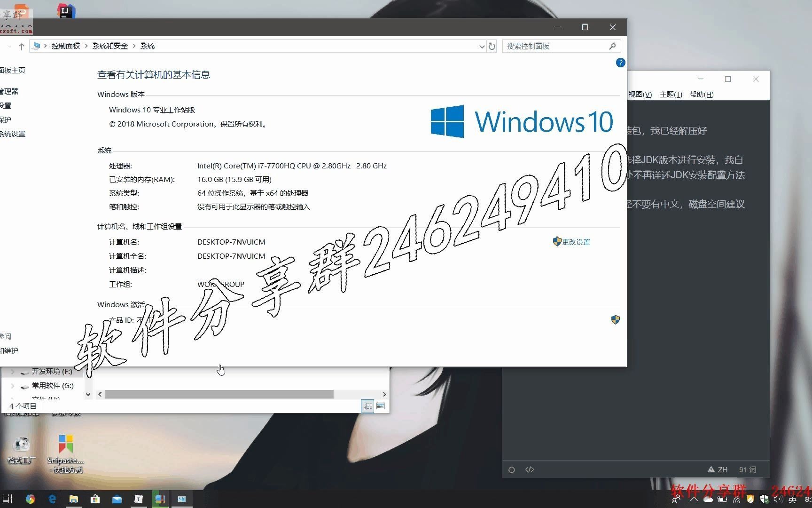812x508 pixels.
Task: Open the help question mark icon
Action: click(620, 63)
